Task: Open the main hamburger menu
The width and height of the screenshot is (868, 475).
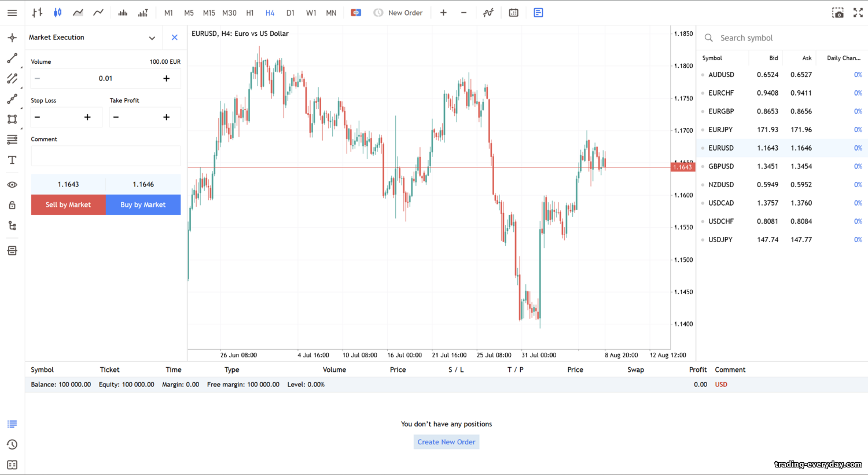Action: (x=12, y=13)
